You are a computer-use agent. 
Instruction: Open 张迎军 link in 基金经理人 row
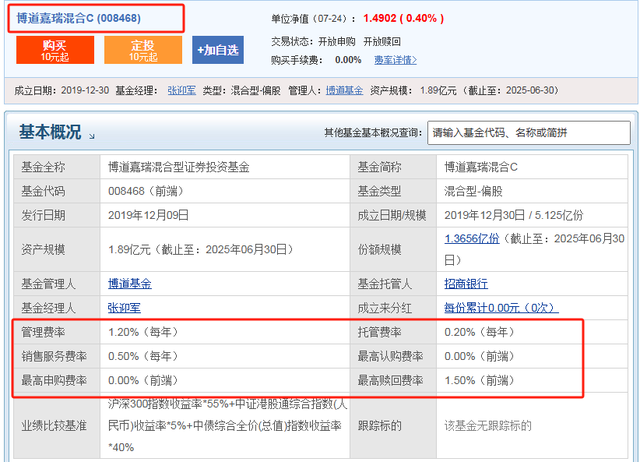[x=124, y=308]
